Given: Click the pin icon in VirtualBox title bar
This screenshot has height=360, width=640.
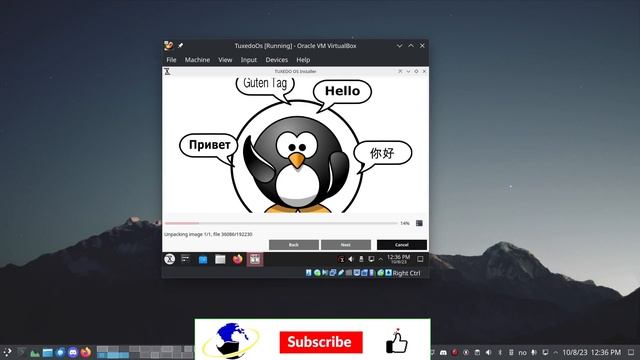Looking at the screenshot, I should coord(180,46).
